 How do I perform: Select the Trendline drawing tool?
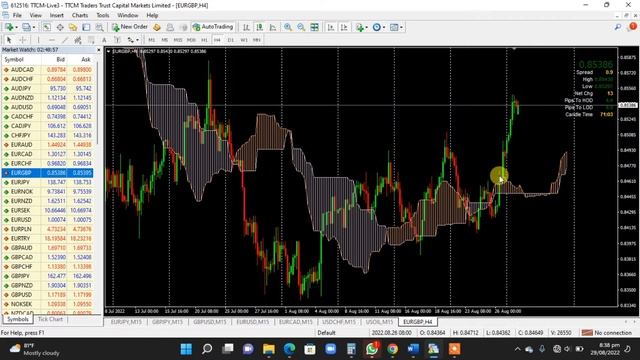[64, 40]
